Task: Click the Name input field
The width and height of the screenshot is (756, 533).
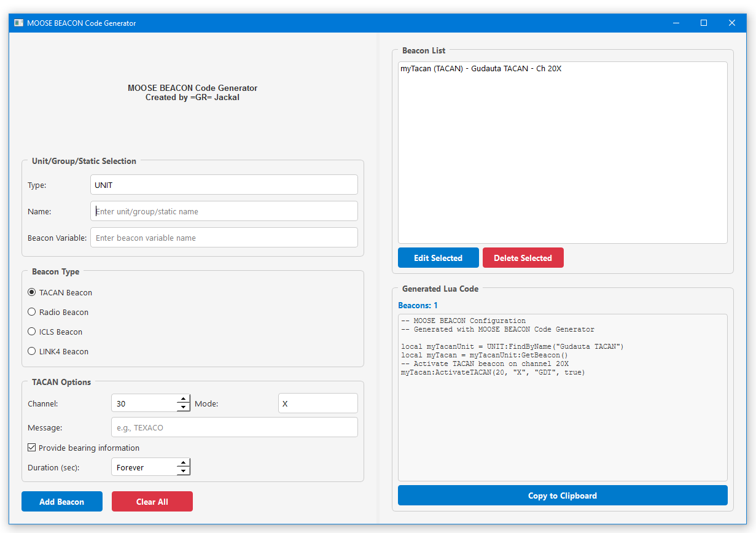Action: [224, 211]
